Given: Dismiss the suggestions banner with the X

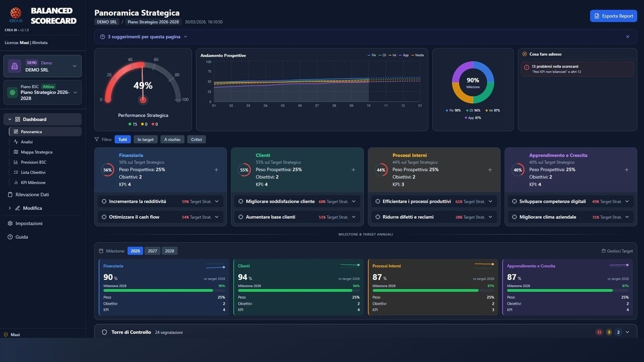Looking at the screenshot, I should coord(627,36).
